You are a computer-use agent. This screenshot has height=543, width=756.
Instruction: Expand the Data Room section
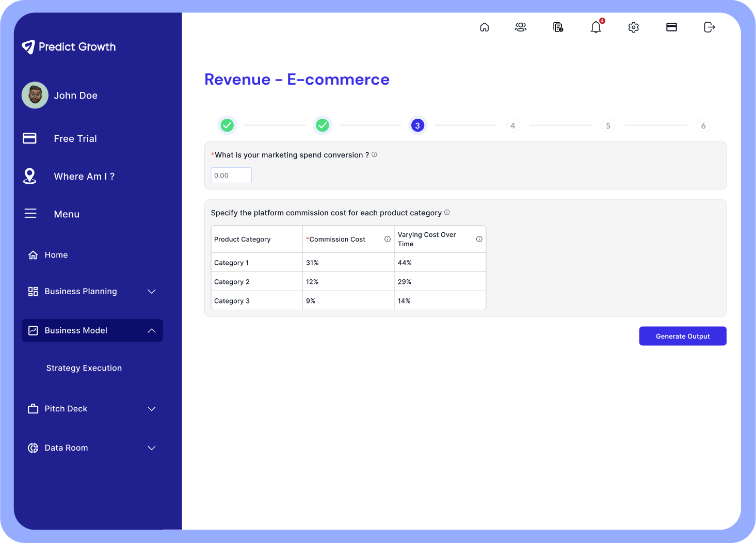coord(152,448)
